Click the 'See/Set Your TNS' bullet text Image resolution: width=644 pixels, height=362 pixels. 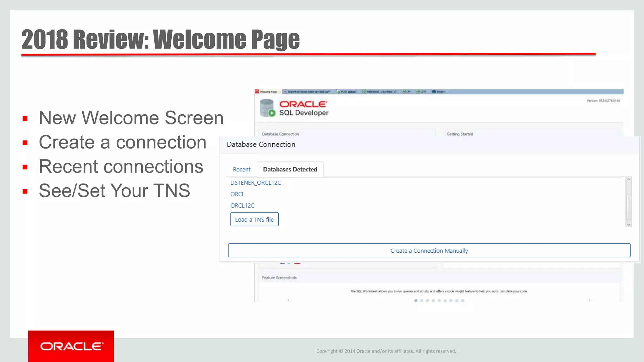pyautogui.click(x=114, y=191)
